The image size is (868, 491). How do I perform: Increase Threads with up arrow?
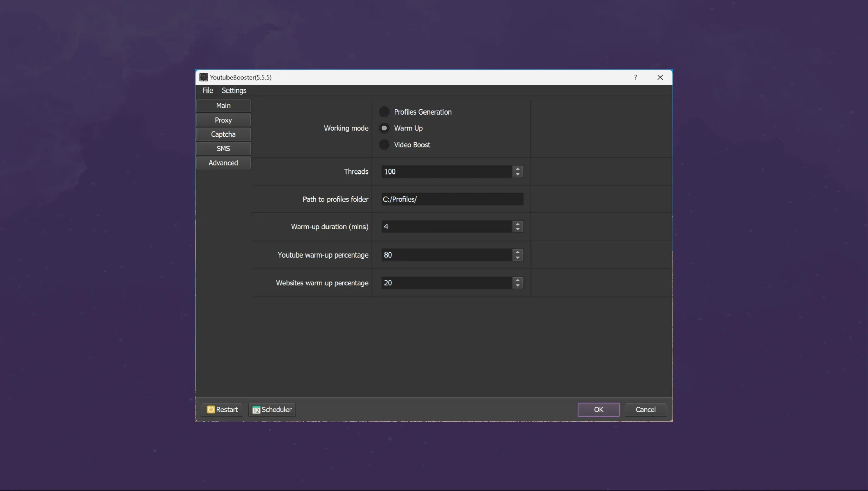[517, 168]
